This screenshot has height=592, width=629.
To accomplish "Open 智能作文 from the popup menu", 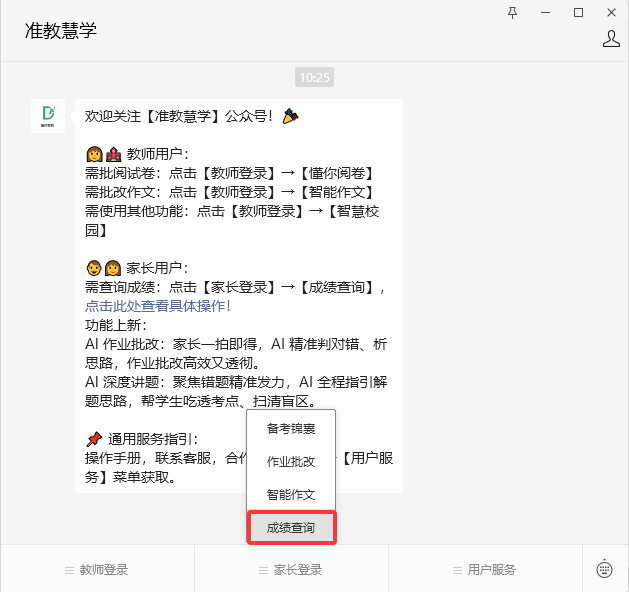I will click(x=291, y=495).
